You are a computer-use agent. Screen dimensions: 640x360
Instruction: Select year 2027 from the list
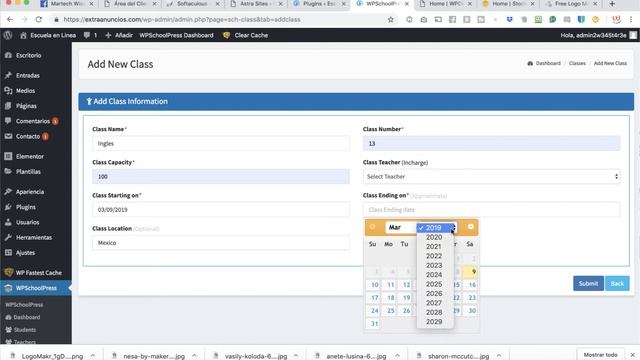coord(434,303)
